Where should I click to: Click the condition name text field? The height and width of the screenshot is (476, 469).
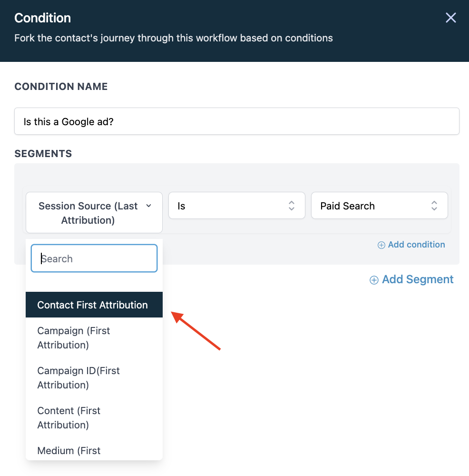point(236,121)
